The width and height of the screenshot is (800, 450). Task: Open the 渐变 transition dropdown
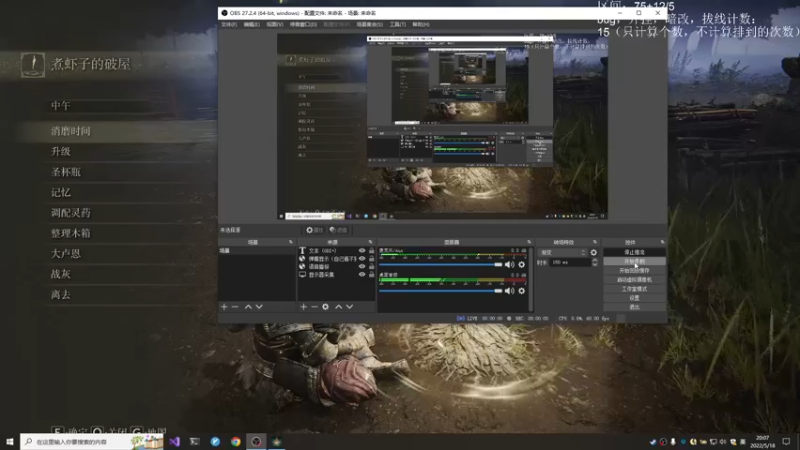pos(563,253)
